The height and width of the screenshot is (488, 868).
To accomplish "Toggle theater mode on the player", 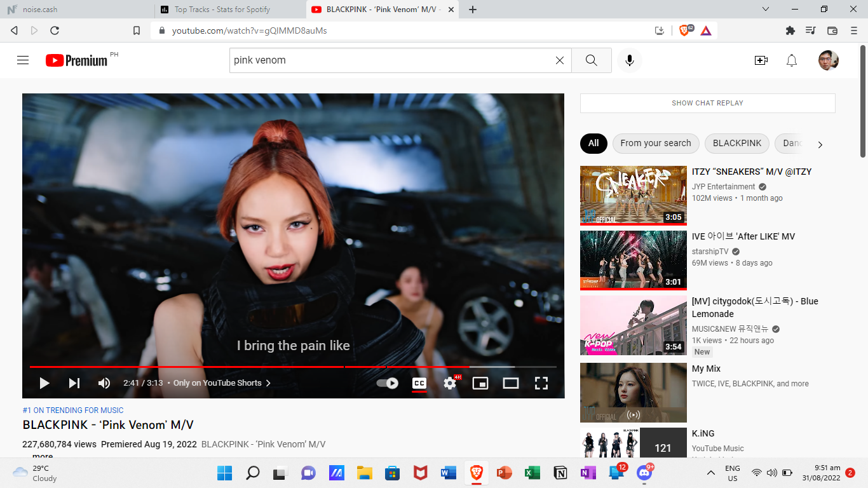I will click(511, 383).
